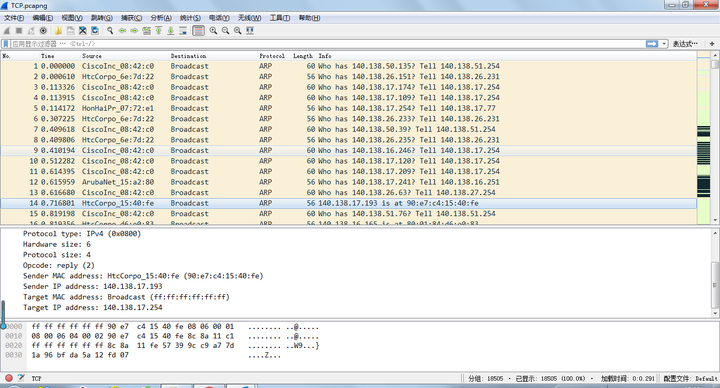Image resolution: width=720 pixels, height=388 pixels.
Task: Open a capture file via folder icon
Action: click(x=58, y=31)
